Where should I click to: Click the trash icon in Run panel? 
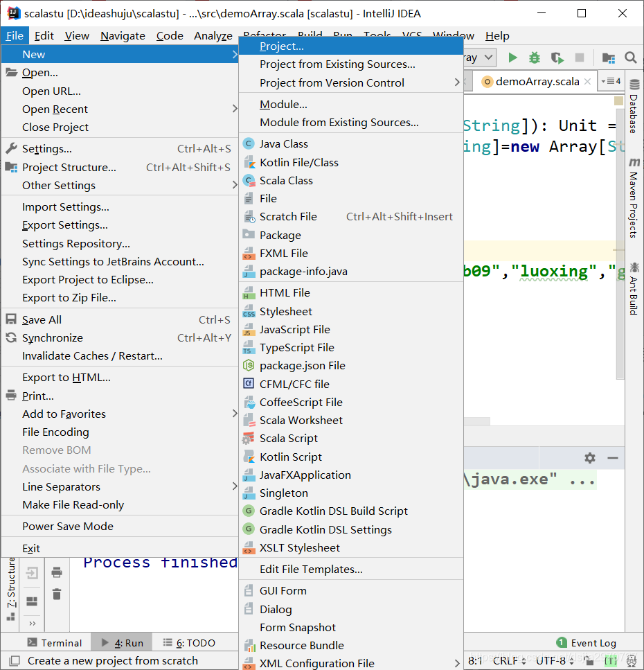pos(57,594)
